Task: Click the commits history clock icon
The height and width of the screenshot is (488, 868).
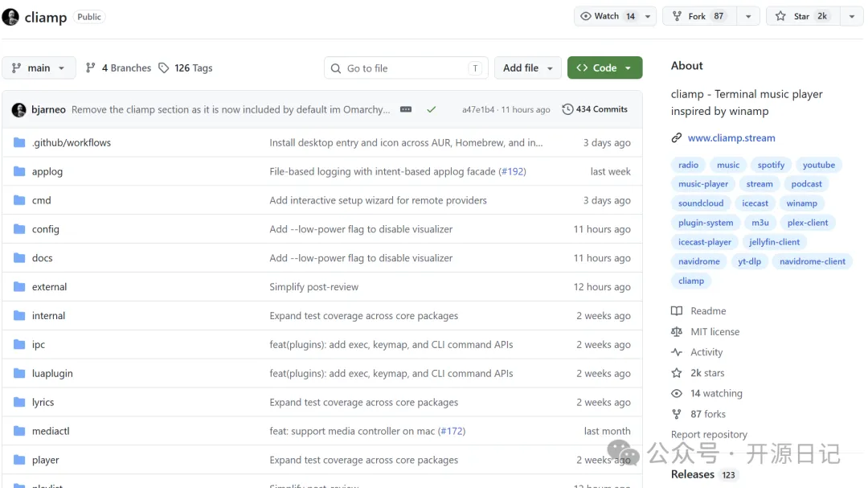Action: click(567, 109)
